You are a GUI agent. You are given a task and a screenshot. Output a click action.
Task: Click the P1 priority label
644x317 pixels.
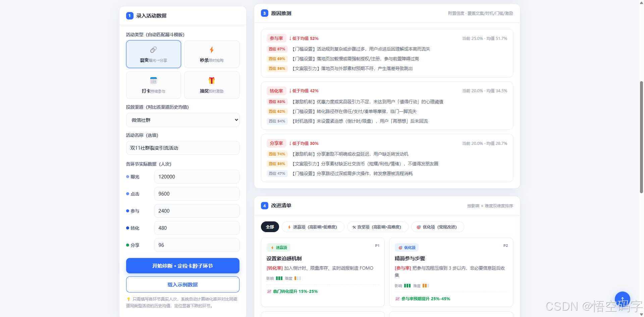click(x=377, y=246)
